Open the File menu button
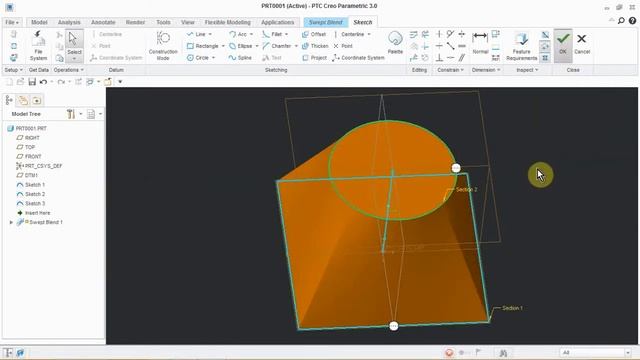This screenshot has height=360, width=640. [x=12, y=22]
